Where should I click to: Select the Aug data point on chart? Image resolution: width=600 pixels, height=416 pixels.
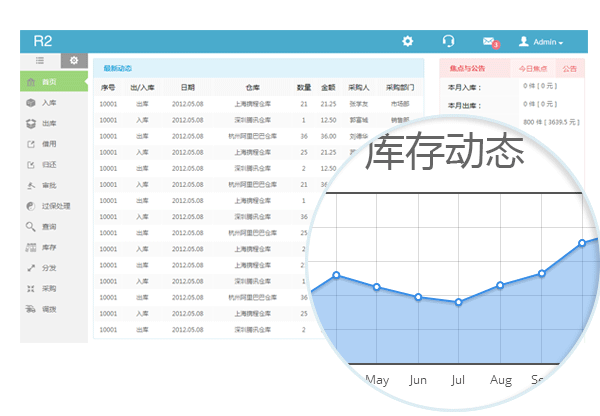pyautogui.click(x=500, y=285)
